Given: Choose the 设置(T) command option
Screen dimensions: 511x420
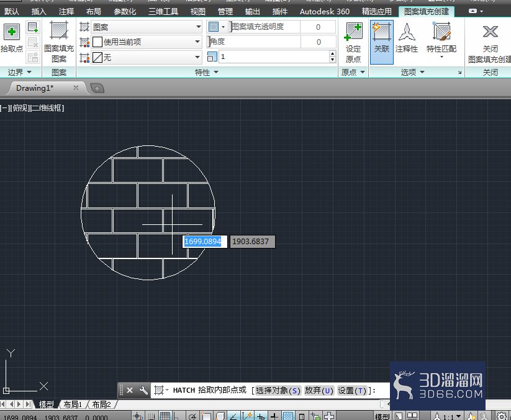Looking at the screenshot, I should [x=352, y=390].
